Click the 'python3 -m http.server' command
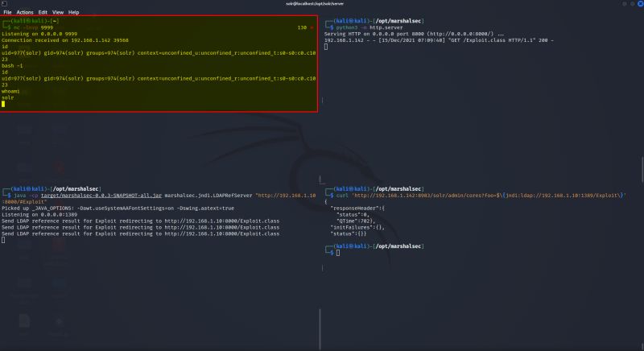 coord(369,27)
